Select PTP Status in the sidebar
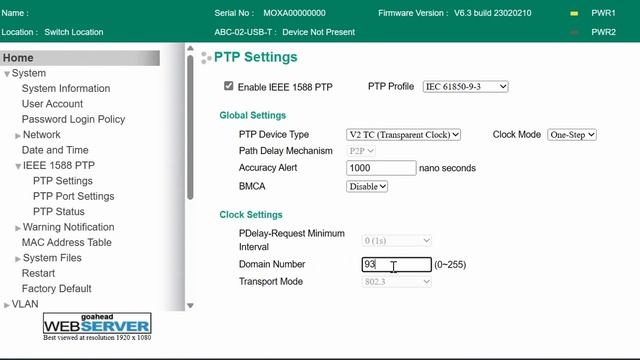 (59, 211)
